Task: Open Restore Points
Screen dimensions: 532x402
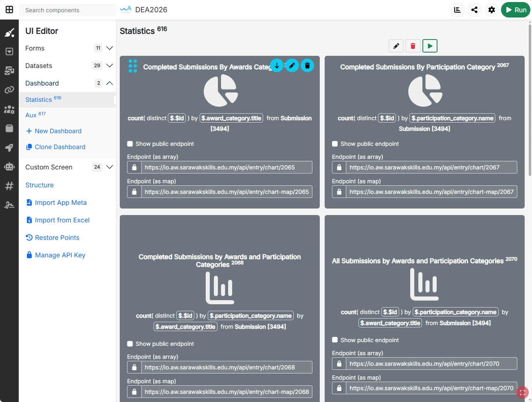Action: tap(53, 237)
